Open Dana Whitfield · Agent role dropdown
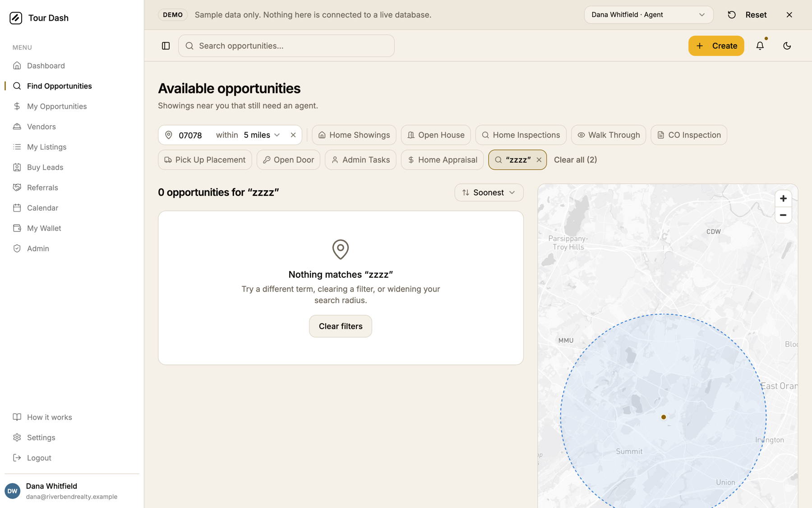The height and width of the screenshot is (508, 812). coord(649,15)
